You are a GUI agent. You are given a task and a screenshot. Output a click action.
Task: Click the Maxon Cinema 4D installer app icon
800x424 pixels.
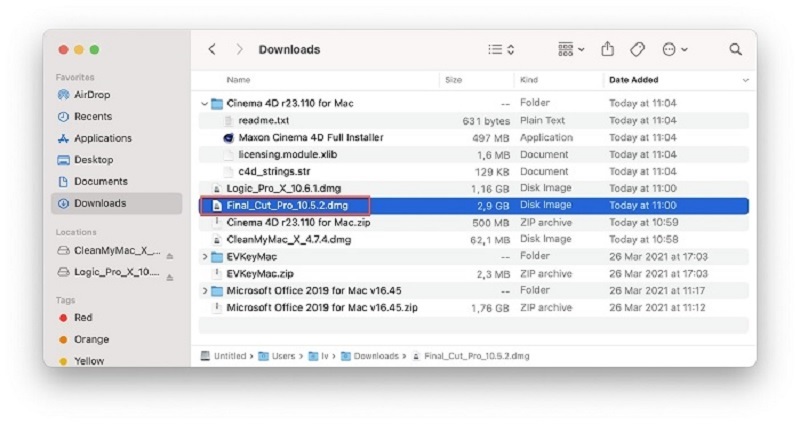(229, 138)
